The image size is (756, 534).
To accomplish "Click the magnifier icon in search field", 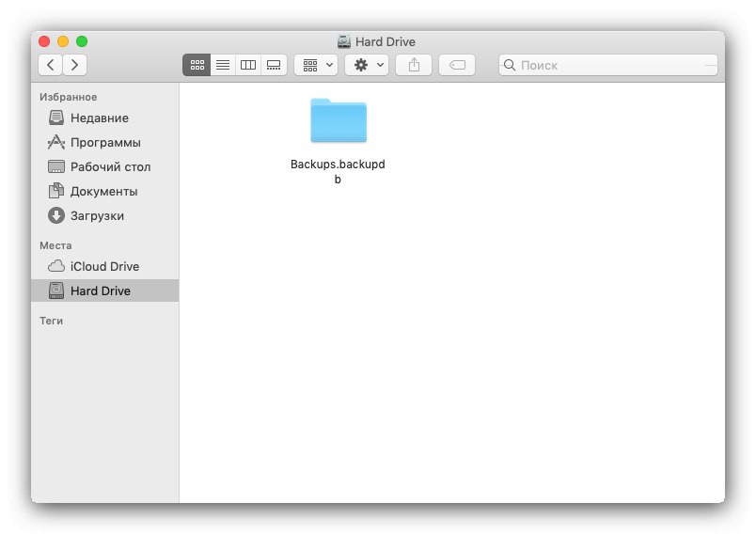I will pyautogui.click(x=510, y=65).
